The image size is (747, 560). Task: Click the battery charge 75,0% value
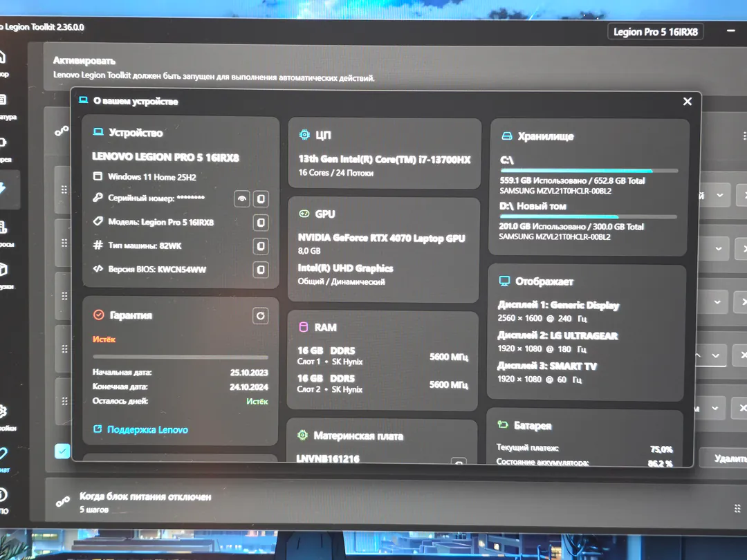pos(661,449)
